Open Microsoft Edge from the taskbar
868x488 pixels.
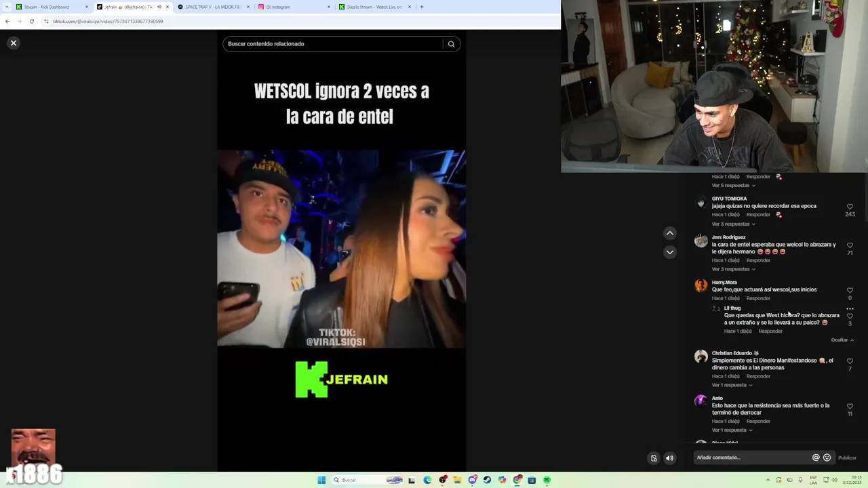click(427, 480)
